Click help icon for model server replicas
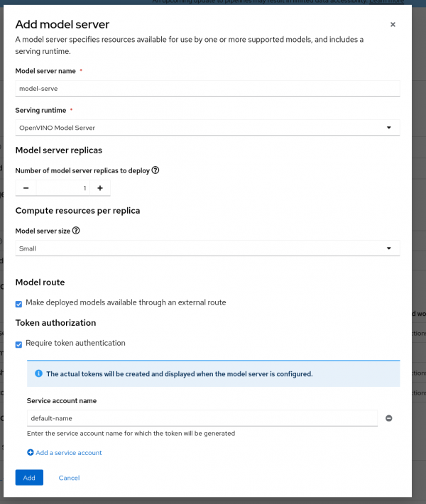This screenshot has width=426, height=504. click(x=155, y=170)
